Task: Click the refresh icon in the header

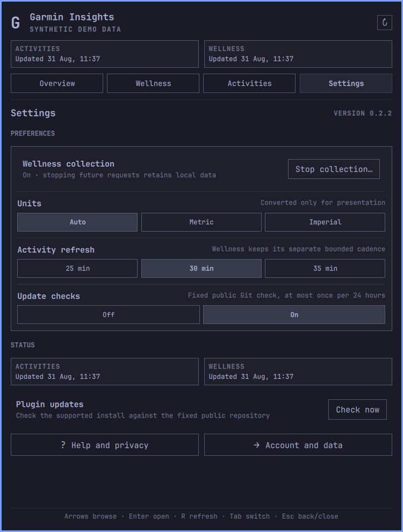Action: click(x=384, y=23)
